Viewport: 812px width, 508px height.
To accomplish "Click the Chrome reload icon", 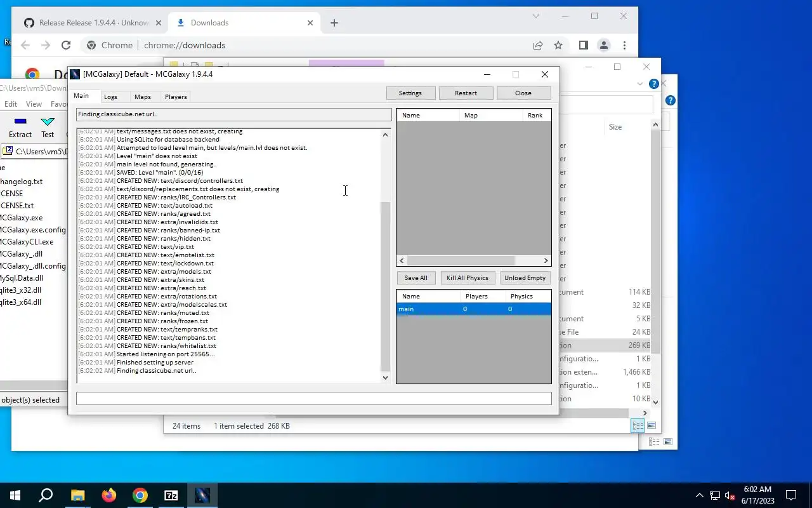I will (66, 45).
